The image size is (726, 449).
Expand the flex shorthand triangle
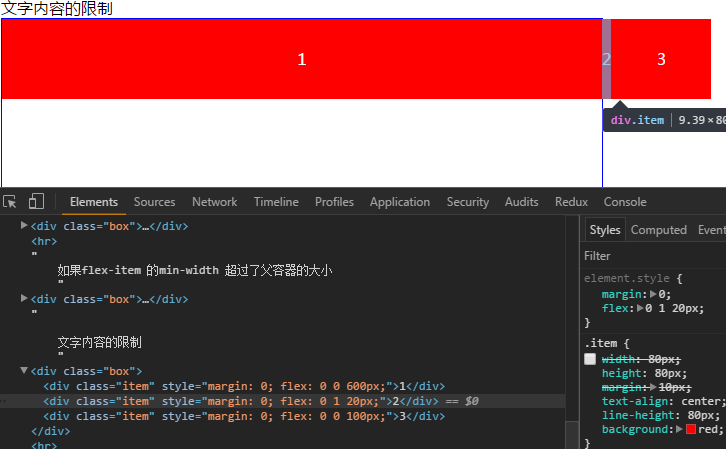tap(640, 308)
